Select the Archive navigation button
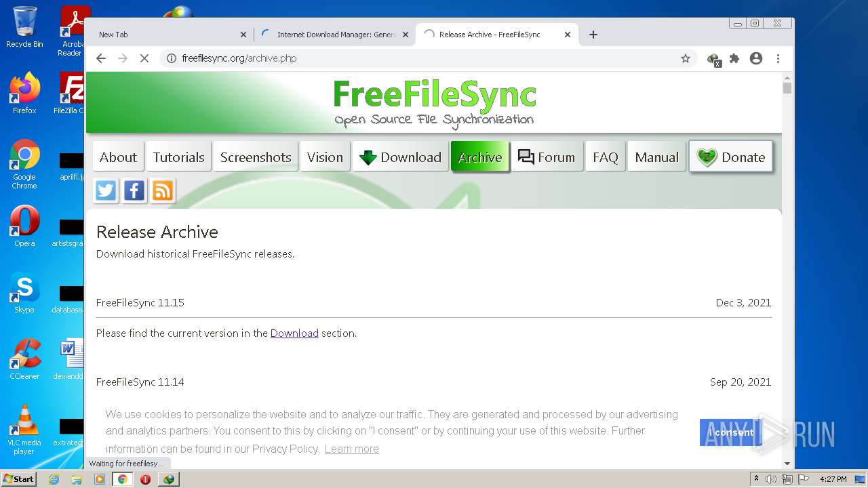868x488 pixels. pyautogui.click(x=480, y=157)
